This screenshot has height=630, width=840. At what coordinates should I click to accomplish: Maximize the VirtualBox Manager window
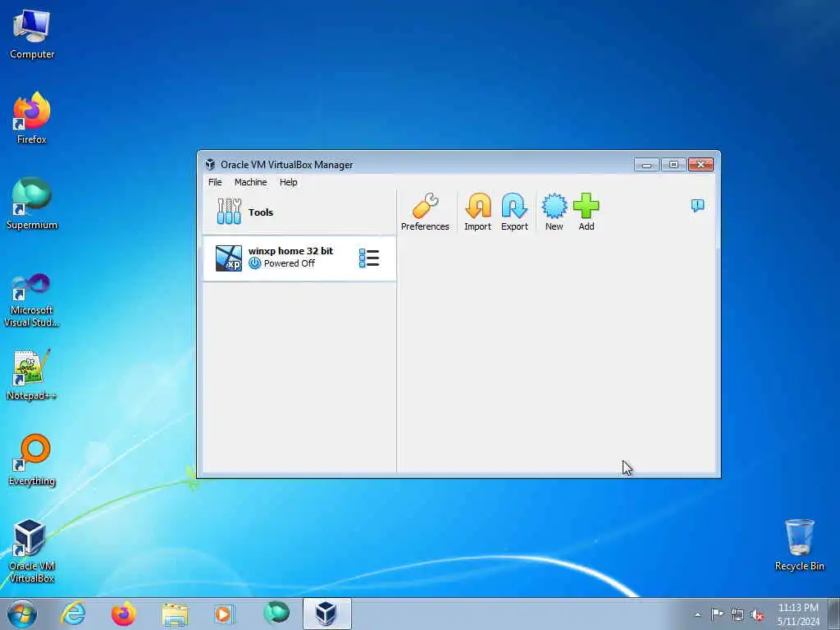click(673, 164)
